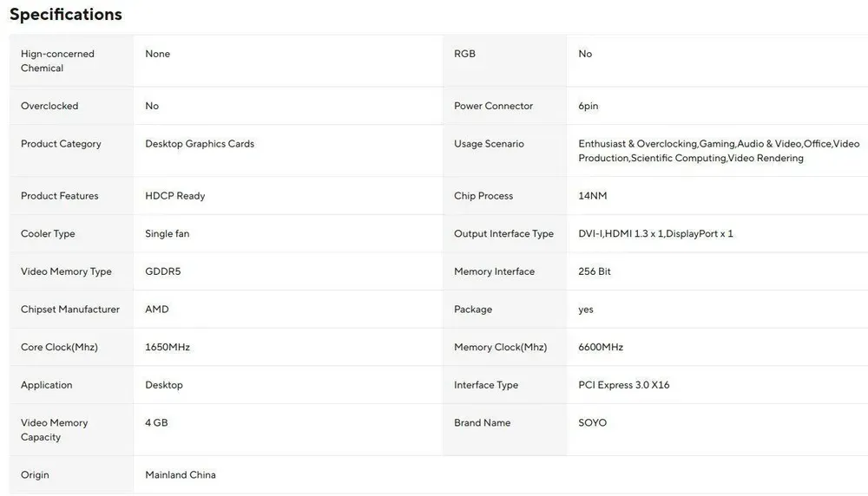The height and width of the screenshot is (496, 868).
Task: Click the AMD chipset manufacturer value
Action: click(157, 310)
